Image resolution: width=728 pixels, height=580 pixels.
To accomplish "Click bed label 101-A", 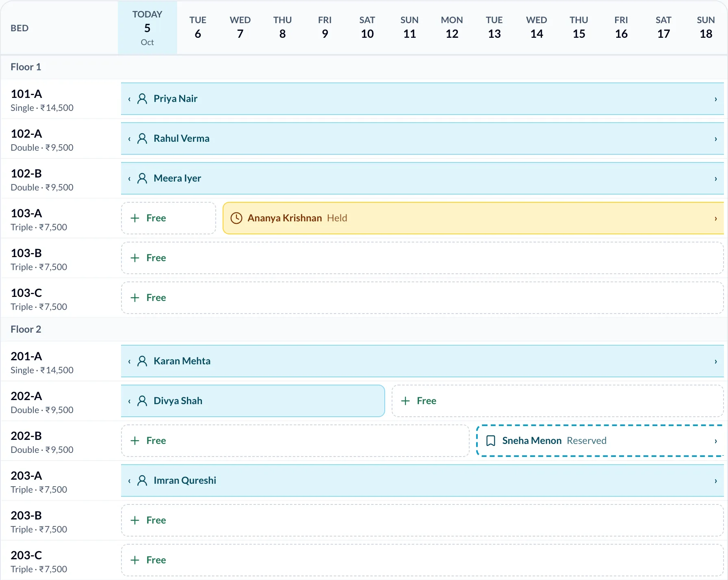I will (26, 94).
